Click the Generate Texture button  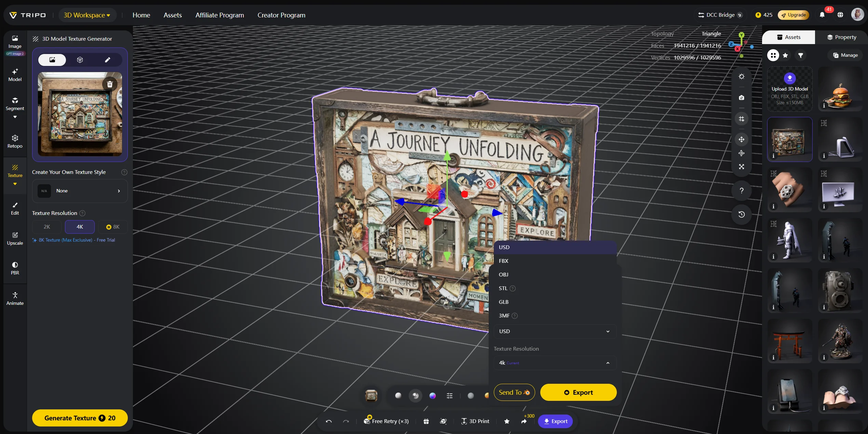pos(80,418)
